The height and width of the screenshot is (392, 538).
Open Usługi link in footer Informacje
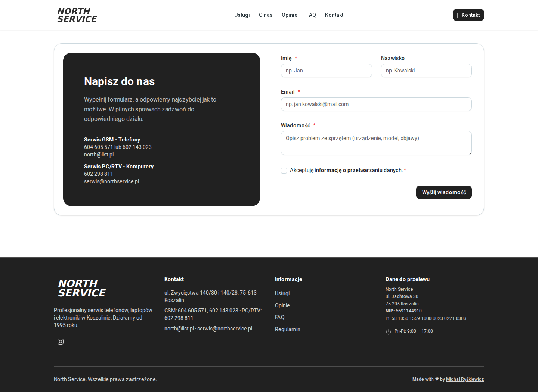pyautogui.click(x=282, y=293)
